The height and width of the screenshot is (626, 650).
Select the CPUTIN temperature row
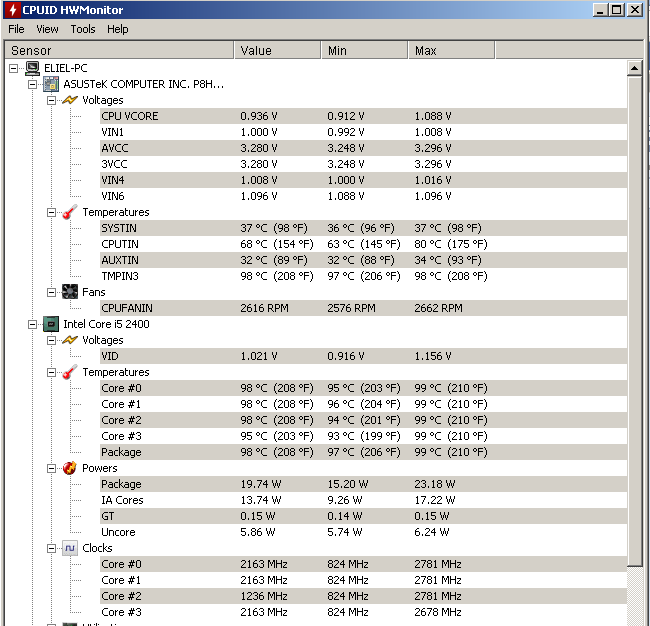pos(363,244)
